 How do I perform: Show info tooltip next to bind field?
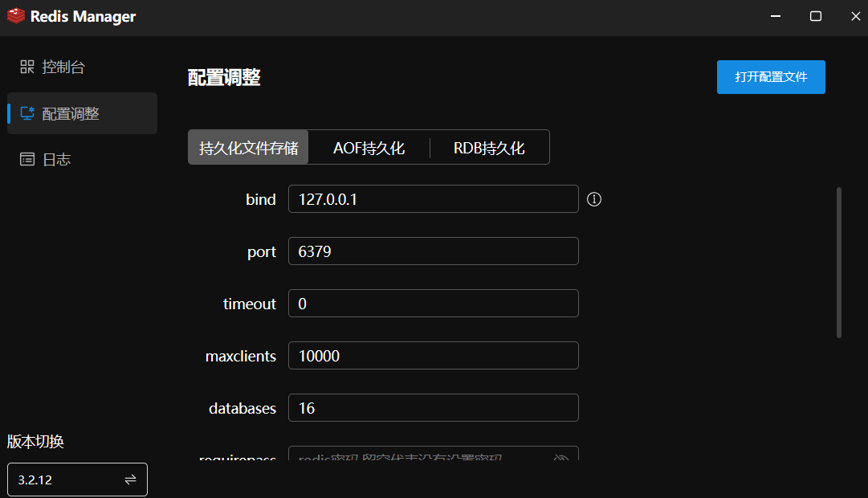594,199
